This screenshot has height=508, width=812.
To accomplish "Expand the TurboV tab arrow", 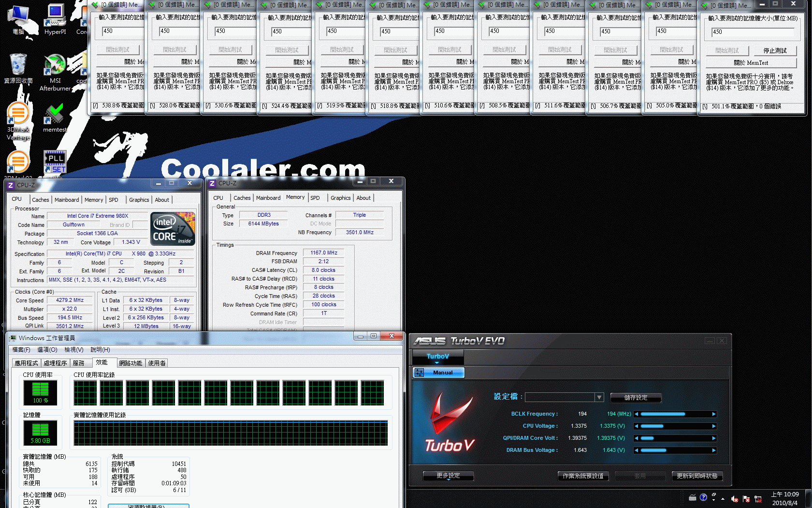I will click(437, 362).
